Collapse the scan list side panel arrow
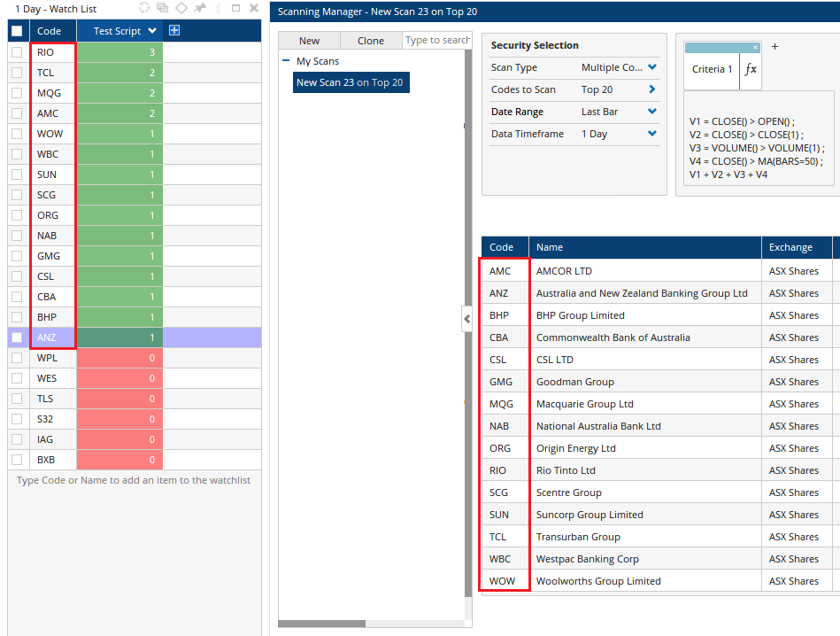The height and width of the screenshot is (636, 840). [467, 319]
